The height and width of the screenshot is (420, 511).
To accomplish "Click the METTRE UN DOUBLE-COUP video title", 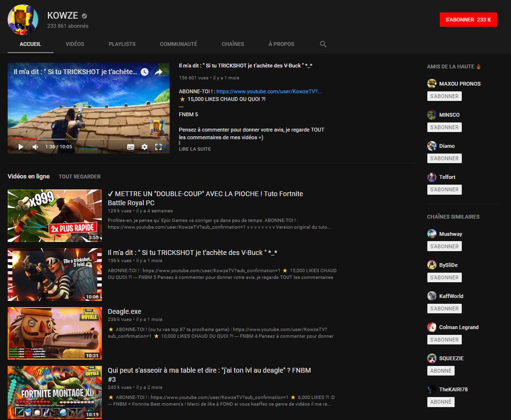I will point(206,198).
